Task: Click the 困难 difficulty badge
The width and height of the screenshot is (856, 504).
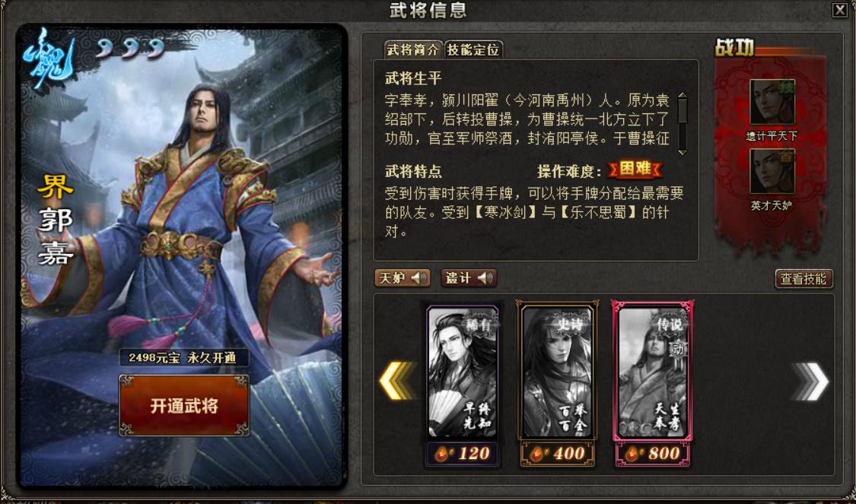Action: point(635,170)
